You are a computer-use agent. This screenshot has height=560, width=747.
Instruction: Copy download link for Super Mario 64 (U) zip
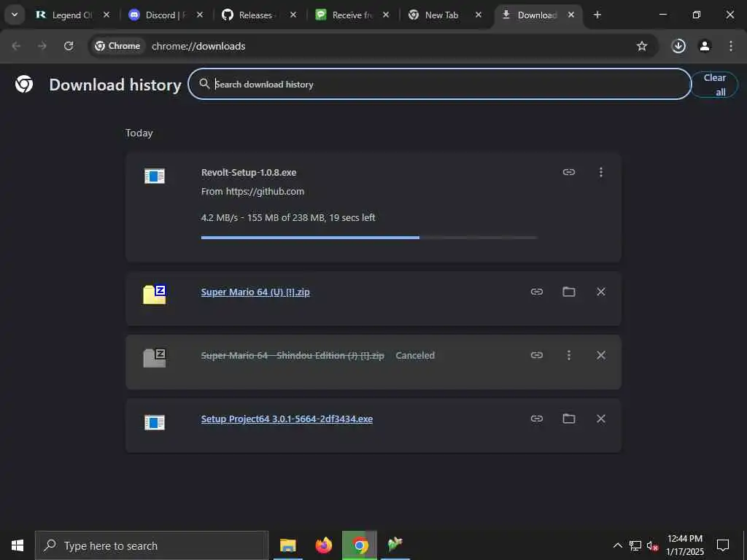[537, 292]
